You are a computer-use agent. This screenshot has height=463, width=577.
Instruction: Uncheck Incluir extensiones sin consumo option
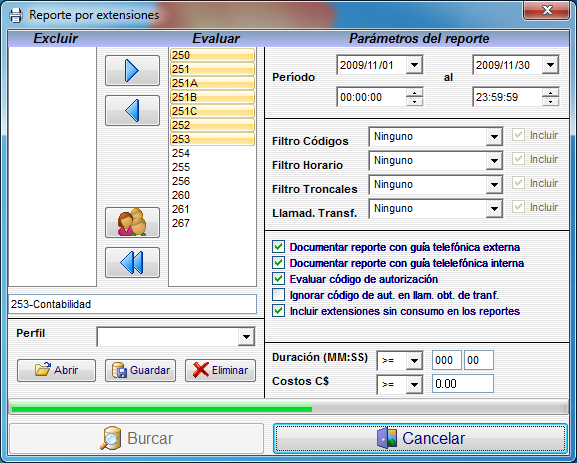click(279, 311)
